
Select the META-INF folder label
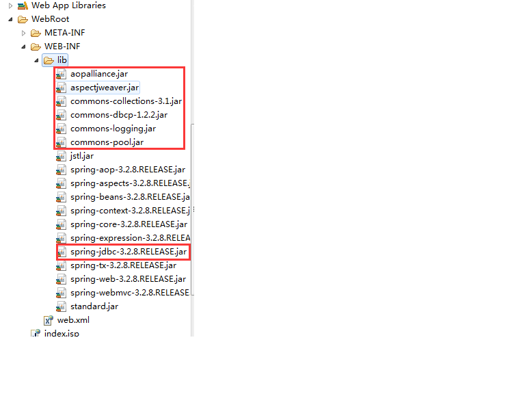pyautogui.click(x=65, y=33)
